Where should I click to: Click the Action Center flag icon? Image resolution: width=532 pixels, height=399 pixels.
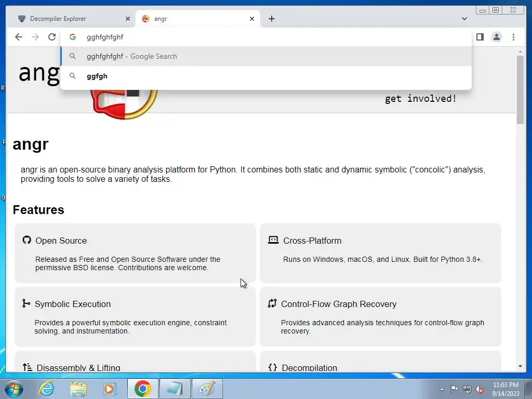click(x=454, y=389)
